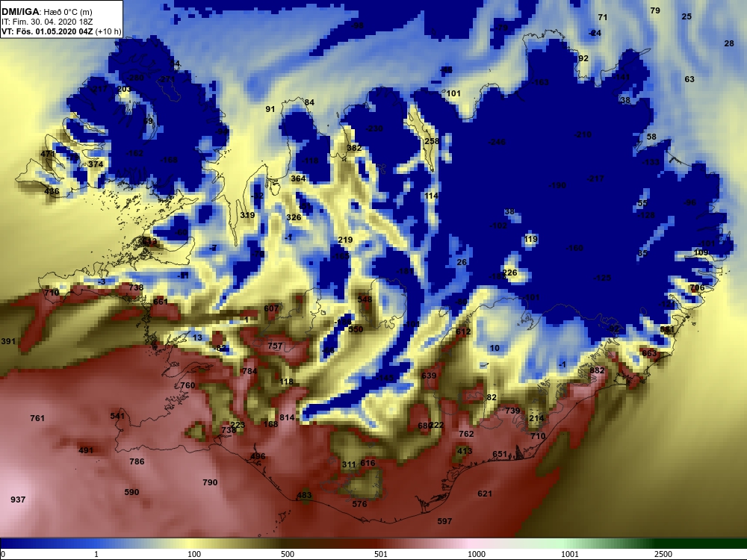
Task: Click the map value 436
Action: [52, 191]
